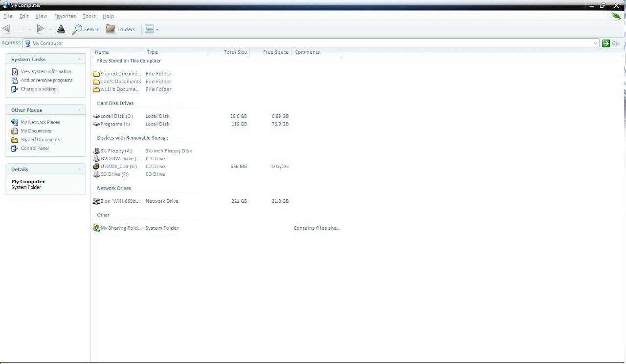Screen dimensions: 626x364
Task: Select My Sharing Folders icon
Action: click(x=96, y=228)
